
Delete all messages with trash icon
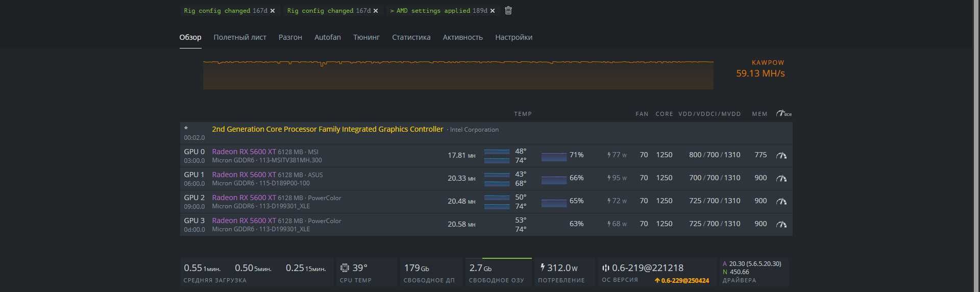pyautogui.click(x=508, y=10)
